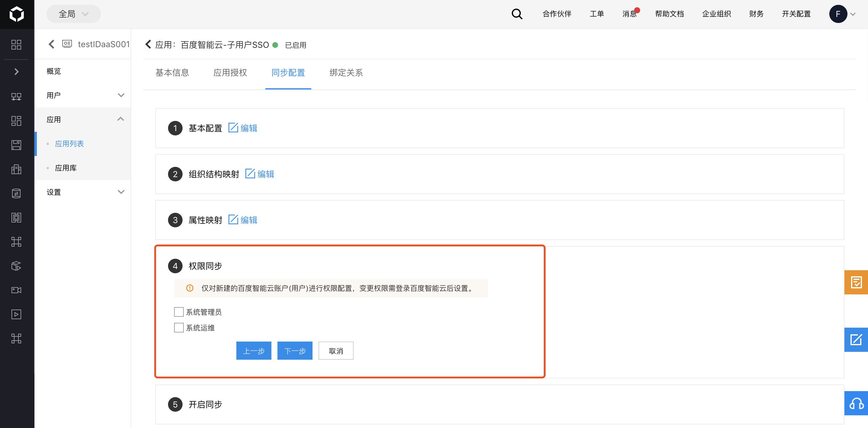Open the 全局 region dropdown
The image size is (868, 428).
(73, 14)
